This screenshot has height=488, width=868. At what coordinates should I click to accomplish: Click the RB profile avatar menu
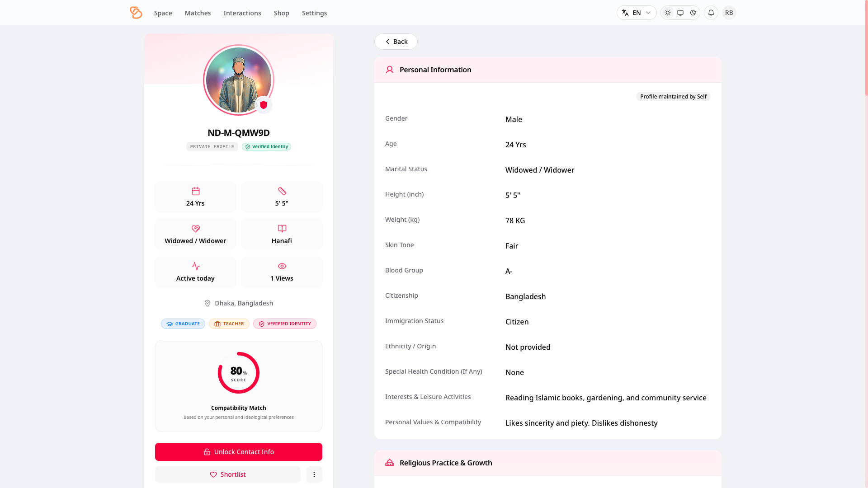[x=728, y=13]
